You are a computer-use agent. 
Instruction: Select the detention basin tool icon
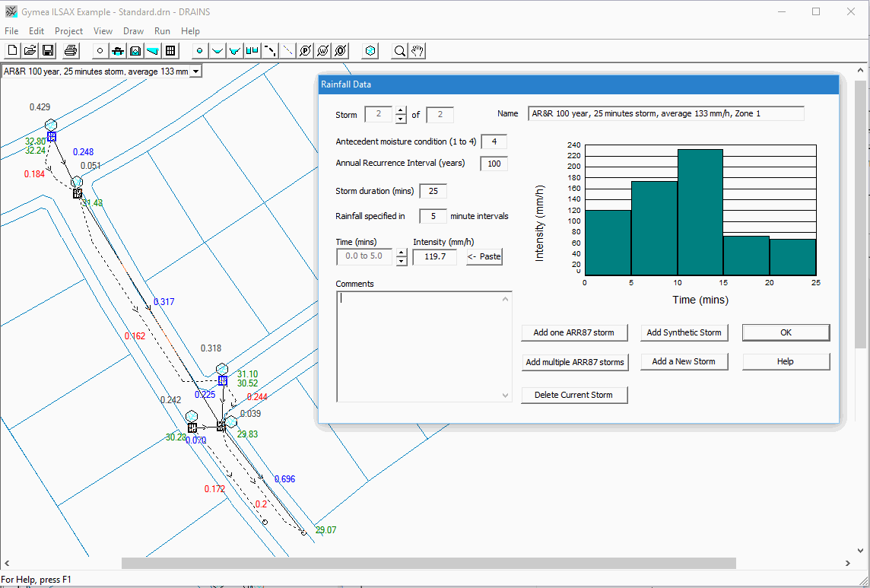tap(135, 51)
